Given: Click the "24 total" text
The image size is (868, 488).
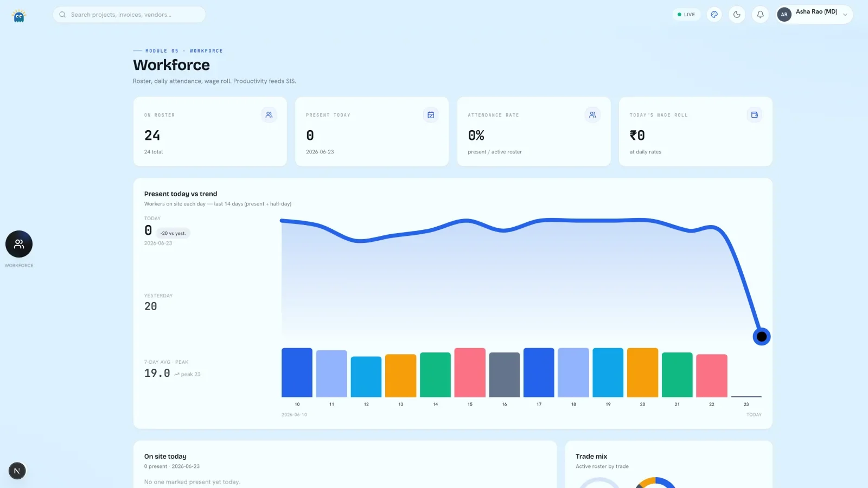Looking at the screenshot, I should pos(154,152).
